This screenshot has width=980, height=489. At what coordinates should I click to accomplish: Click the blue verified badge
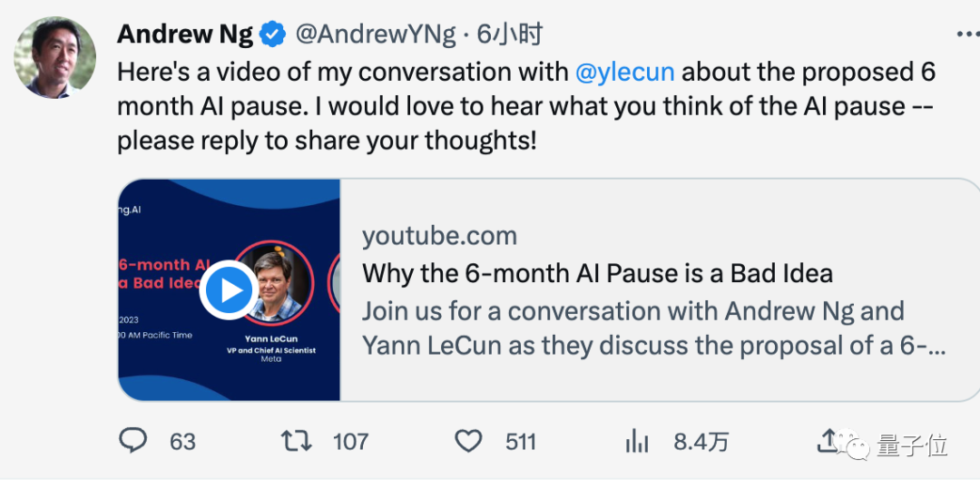point(273,34)
